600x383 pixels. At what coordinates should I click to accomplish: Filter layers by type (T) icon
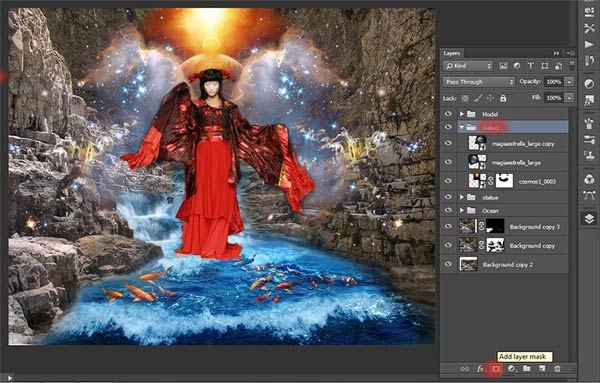531,66
